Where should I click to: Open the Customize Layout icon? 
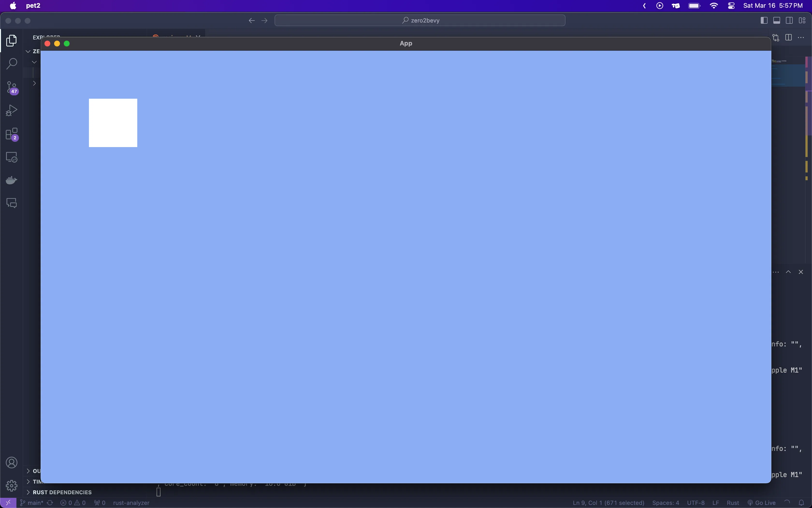click(802, 21)
